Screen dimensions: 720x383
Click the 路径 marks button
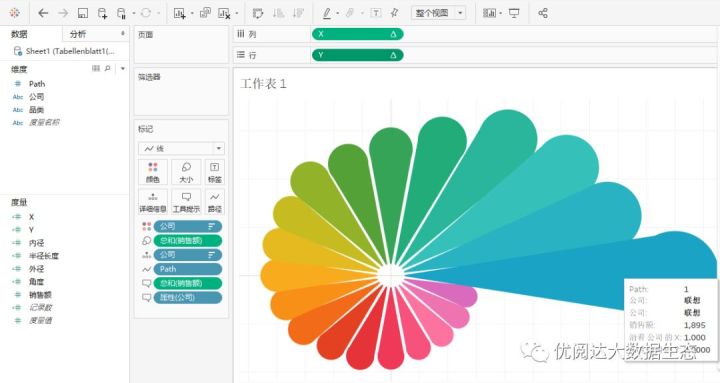(214, 202)
